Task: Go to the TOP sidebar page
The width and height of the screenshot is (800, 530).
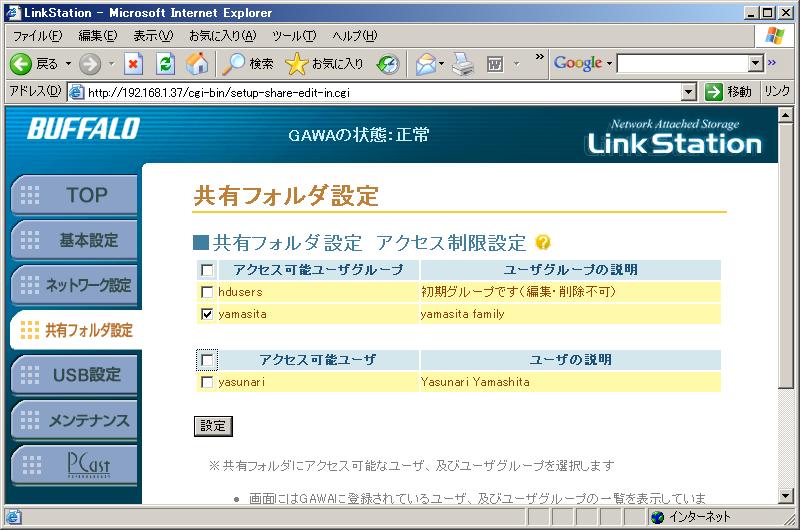Action: (74, 195)
